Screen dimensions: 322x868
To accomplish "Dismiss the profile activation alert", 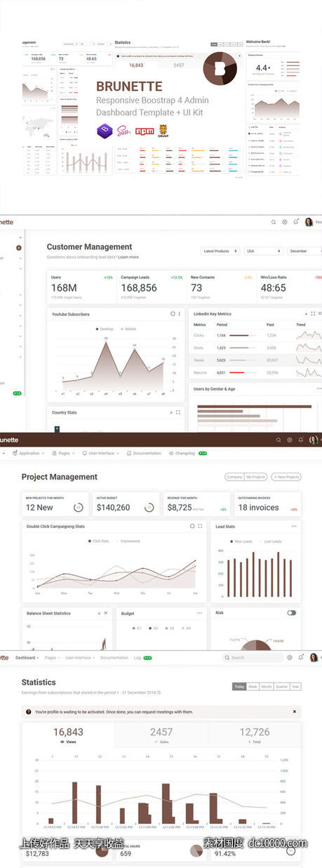I will click(294, 711).
